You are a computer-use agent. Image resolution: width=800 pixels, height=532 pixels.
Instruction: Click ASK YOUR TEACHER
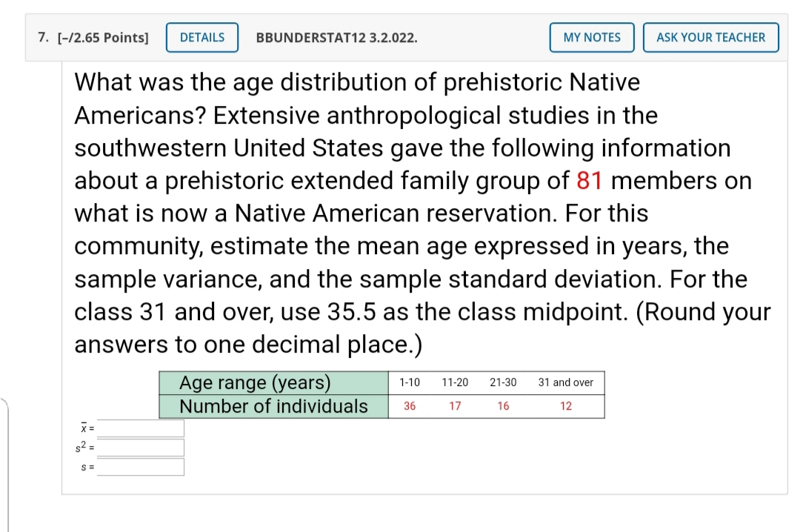click(x=710, y=37)
